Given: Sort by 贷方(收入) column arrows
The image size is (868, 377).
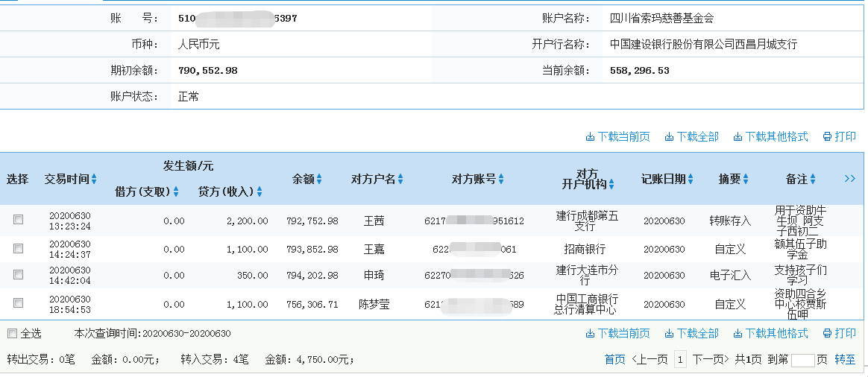Looking at the screenshot, I should pos(260,192).
